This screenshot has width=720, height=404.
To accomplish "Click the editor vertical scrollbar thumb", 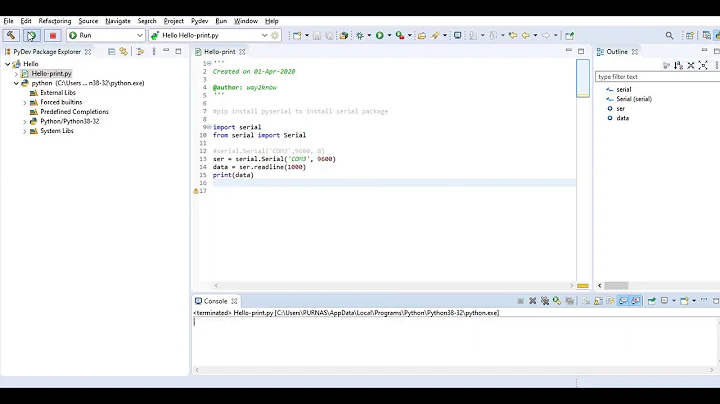I will click(583, 78).
